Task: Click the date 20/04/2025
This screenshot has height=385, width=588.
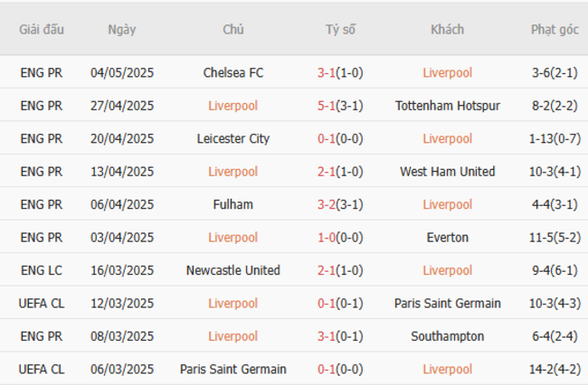Action: (x=122, y=138)
